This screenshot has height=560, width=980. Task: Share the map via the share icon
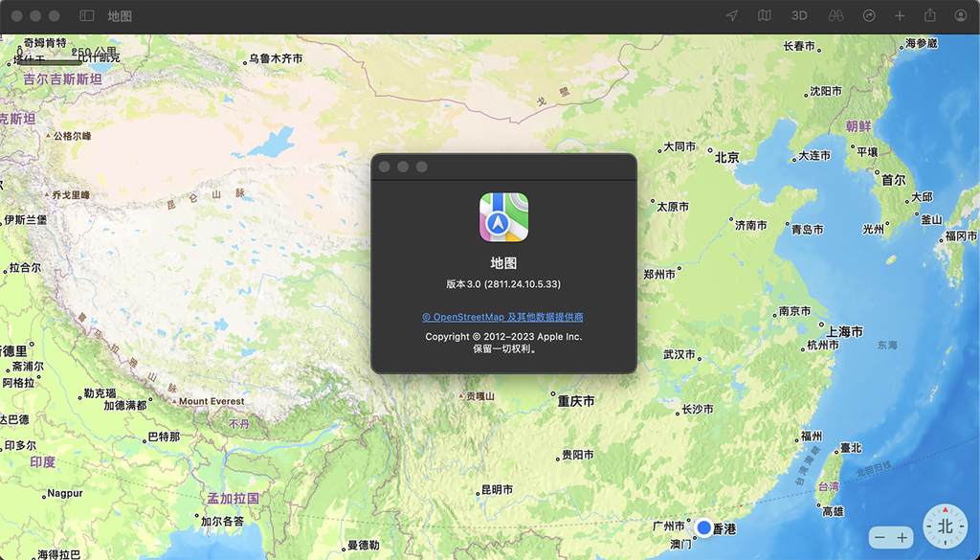[930, 15]
